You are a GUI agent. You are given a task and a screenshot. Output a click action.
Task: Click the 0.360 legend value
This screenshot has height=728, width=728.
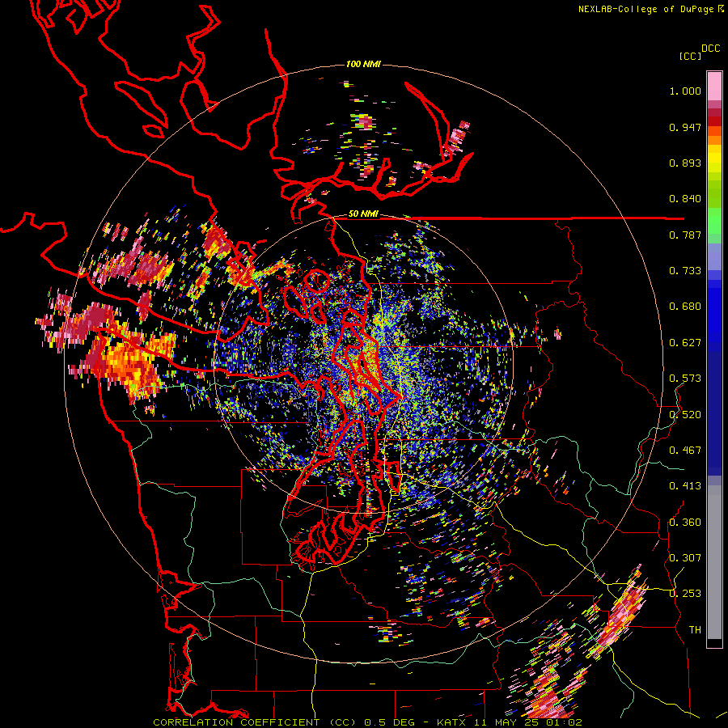pyautogui.click(x=685, y=522)
